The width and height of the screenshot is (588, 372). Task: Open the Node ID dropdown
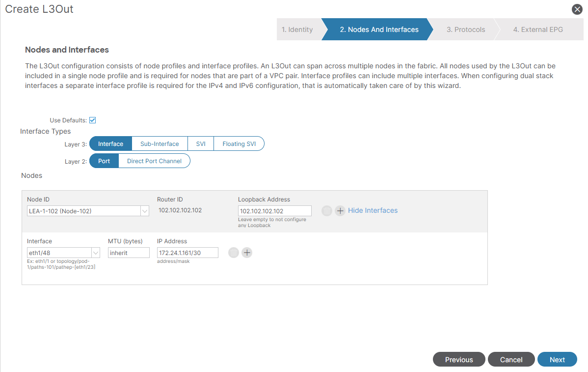click(x=145, y=211)
